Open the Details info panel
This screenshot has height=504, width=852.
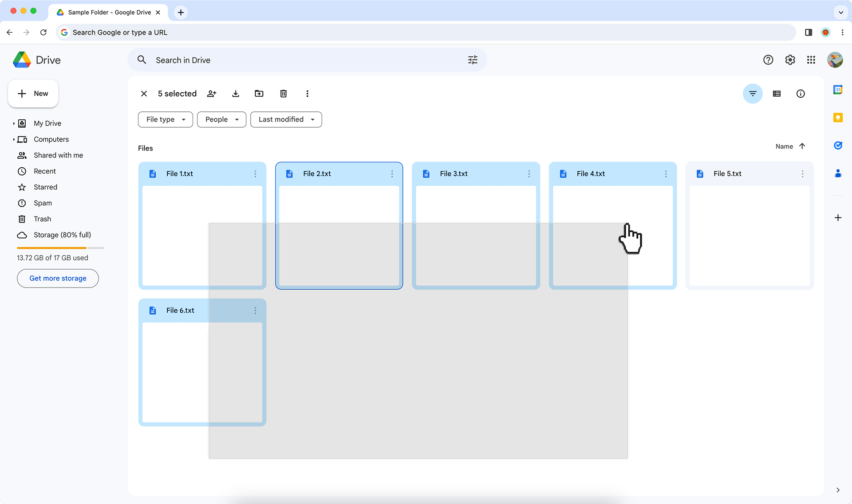800,94
